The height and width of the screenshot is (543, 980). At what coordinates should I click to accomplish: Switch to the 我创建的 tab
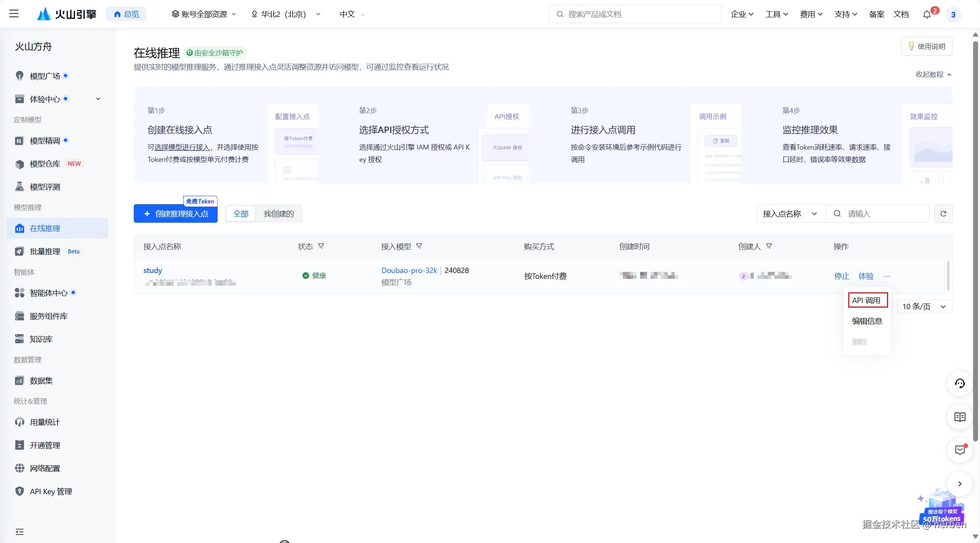click(x=278, y=214)
